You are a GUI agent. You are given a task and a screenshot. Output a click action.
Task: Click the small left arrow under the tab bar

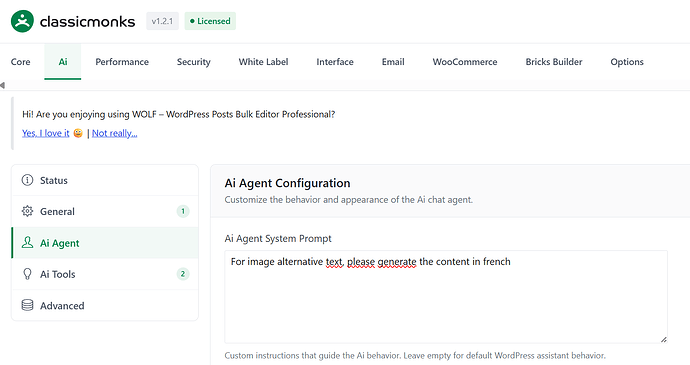coord(3,85)
